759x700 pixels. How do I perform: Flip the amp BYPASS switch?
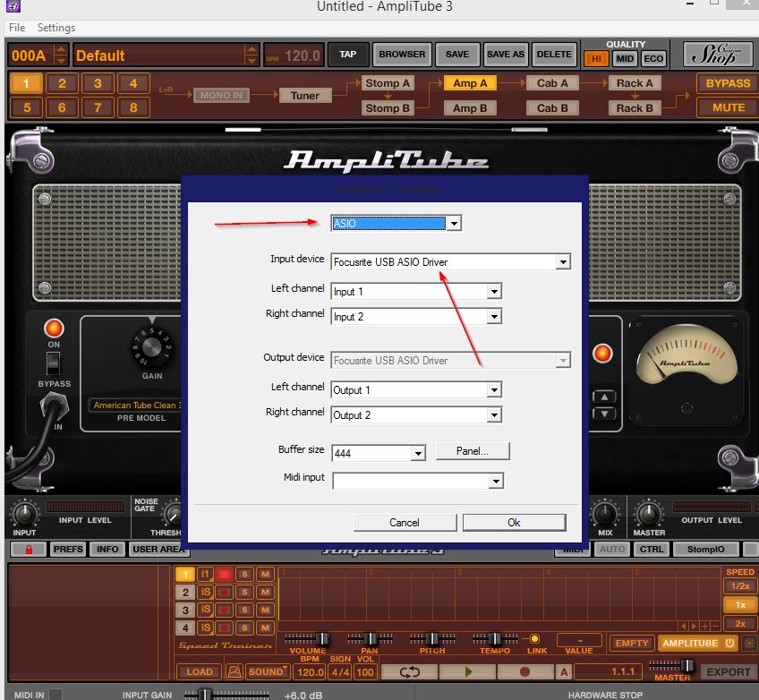pos(53,363)
